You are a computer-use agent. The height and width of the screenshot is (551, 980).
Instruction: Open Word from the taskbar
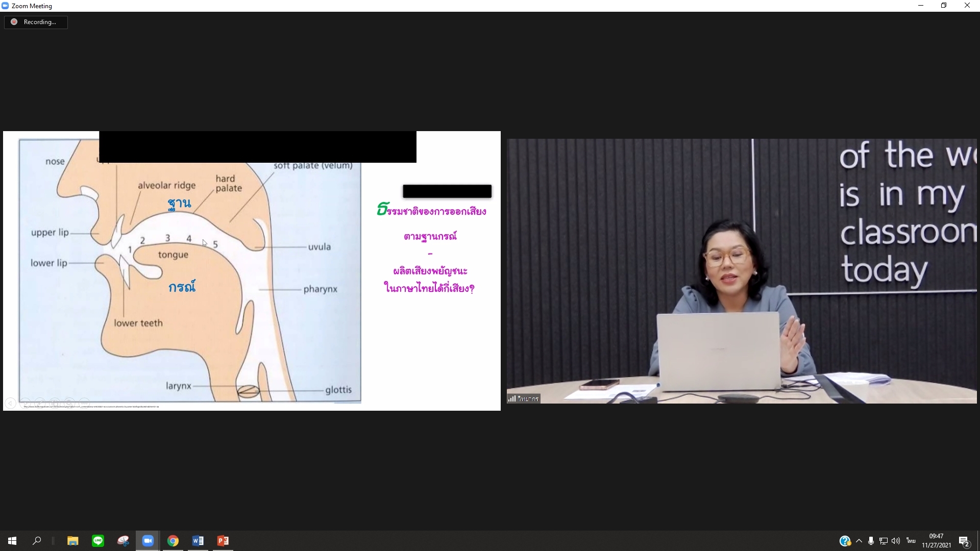click(198, 541)
